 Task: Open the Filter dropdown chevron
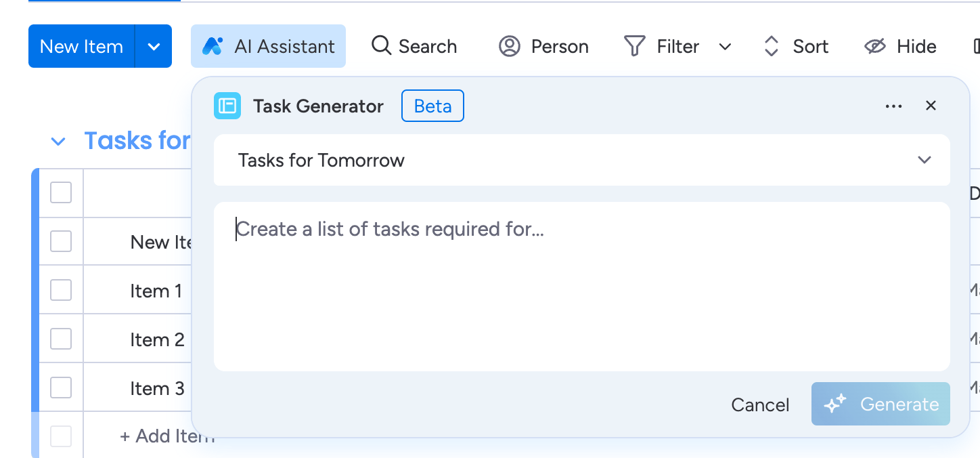(725, 46)
